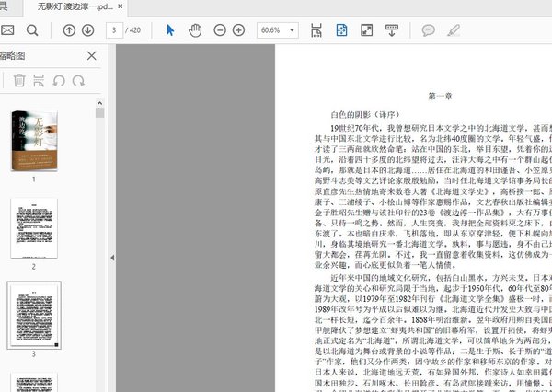Select the highlighter pen tool
This screenshot has width=552, height=392.
[x=453, y=30]
